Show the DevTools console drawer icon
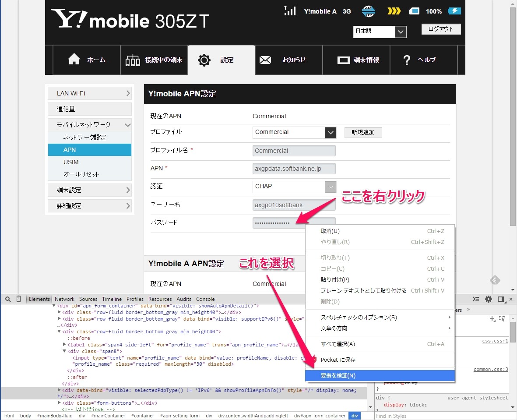Screen dimensions: 517x420 [x=476, y=299]
